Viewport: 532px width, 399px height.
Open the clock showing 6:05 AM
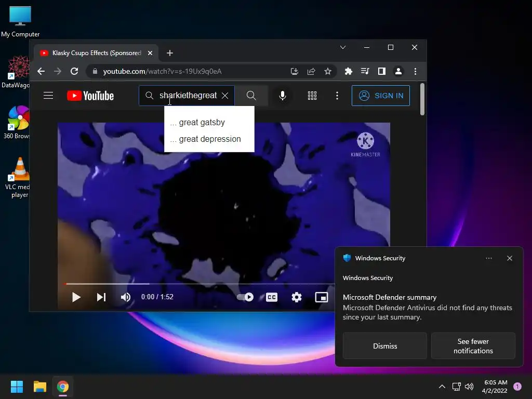(x=495, y=387)
